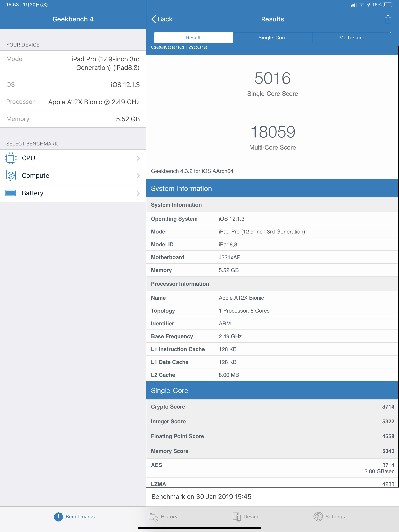This screenshot has height=532, width=399.
Task: Tap the back chevron arrow icon
Action: (x=154, y=19)
